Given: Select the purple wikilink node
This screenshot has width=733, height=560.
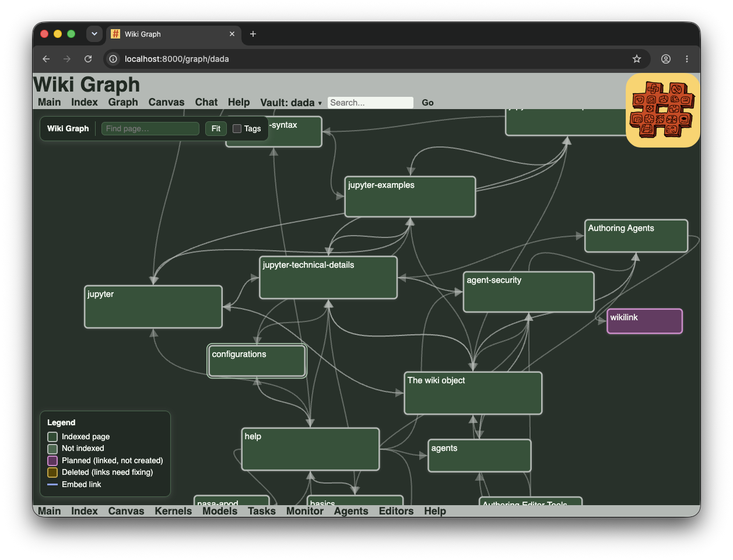Looking at the screenshot, I should tap(644, 321).
